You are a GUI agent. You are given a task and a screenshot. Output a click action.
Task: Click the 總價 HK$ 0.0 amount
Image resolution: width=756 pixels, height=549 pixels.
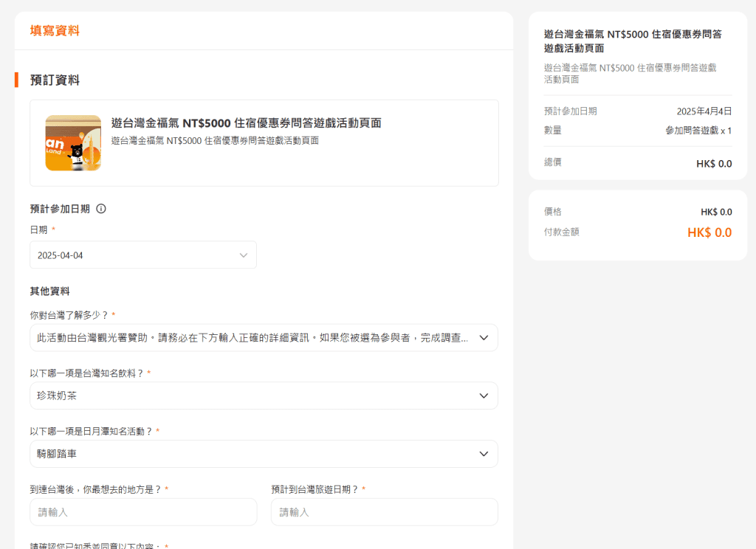pos(713,164)
